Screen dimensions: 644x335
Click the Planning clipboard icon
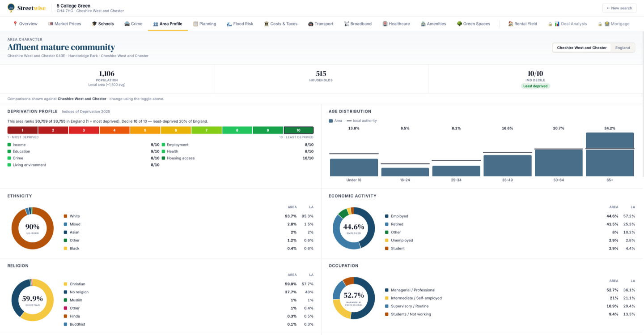pos(195,24)
